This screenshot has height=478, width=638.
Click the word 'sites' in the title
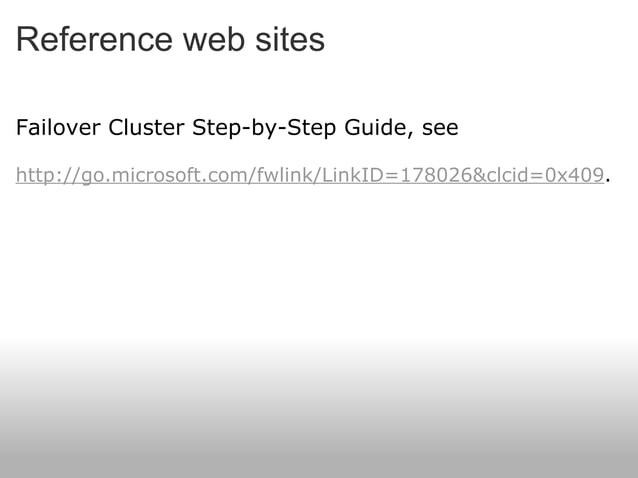pos(288,40)
